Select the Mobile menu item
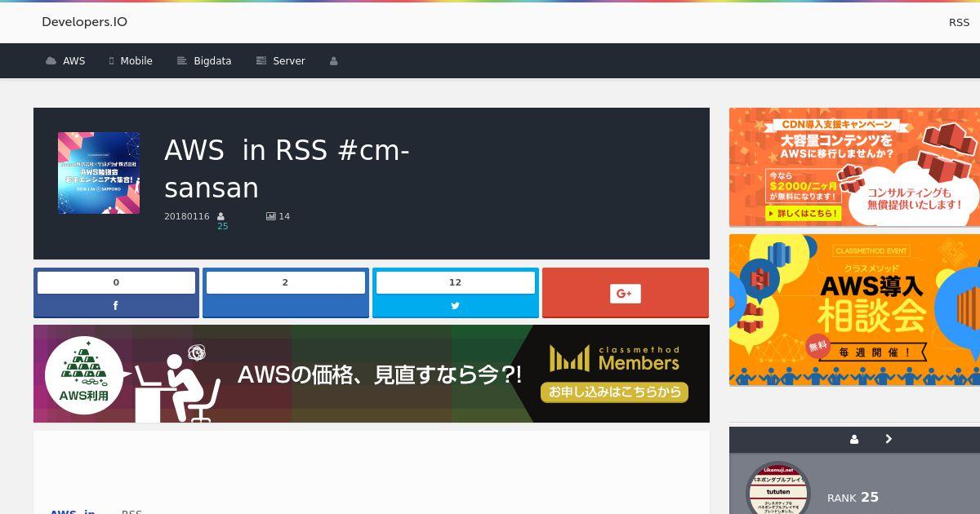The image size is (980, 514). [131, 61]
